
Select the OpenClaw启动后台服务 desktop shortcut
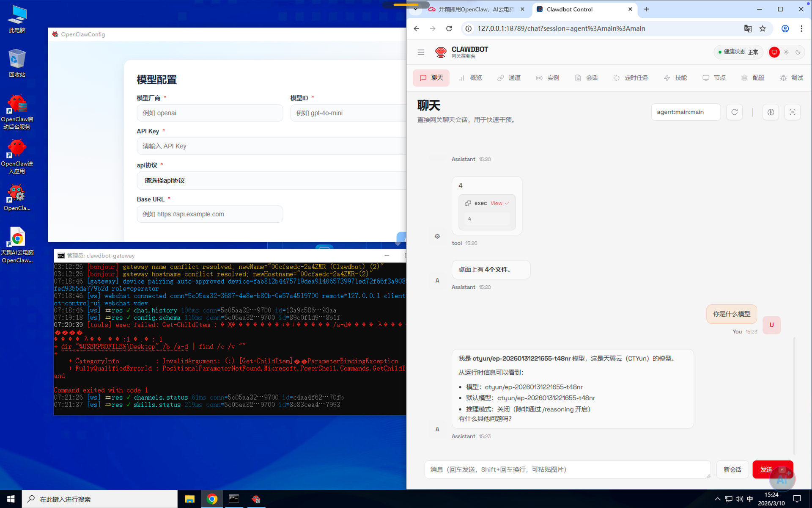coord(17,112)
